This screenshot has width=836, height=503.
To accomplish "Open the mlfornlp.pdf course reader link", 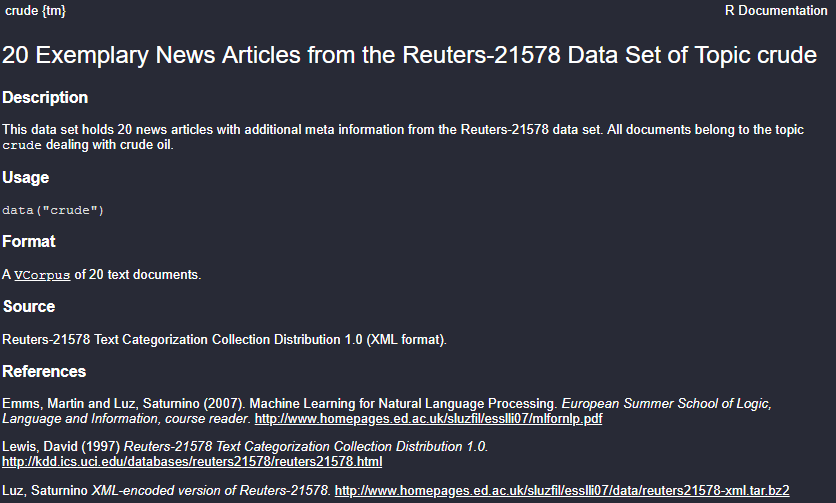I will coord(428,419).
